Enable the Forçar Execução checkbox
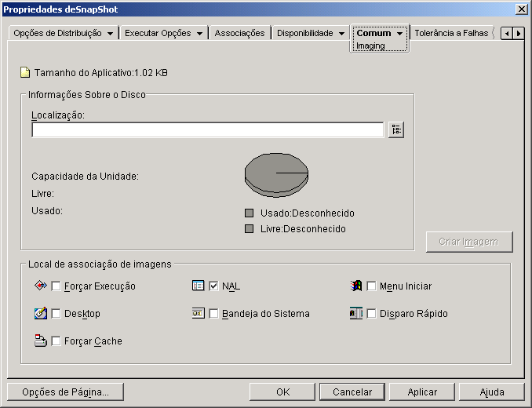 pos(56,286)
